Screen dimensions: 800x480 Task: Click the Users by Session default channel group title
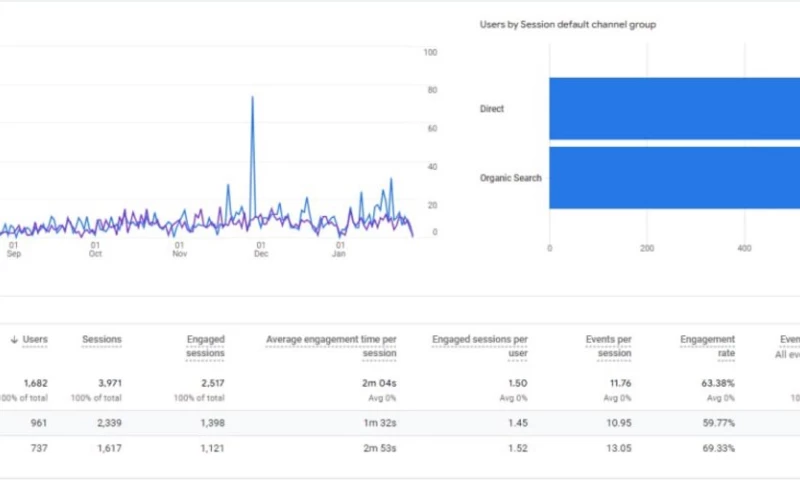point(567,24)
